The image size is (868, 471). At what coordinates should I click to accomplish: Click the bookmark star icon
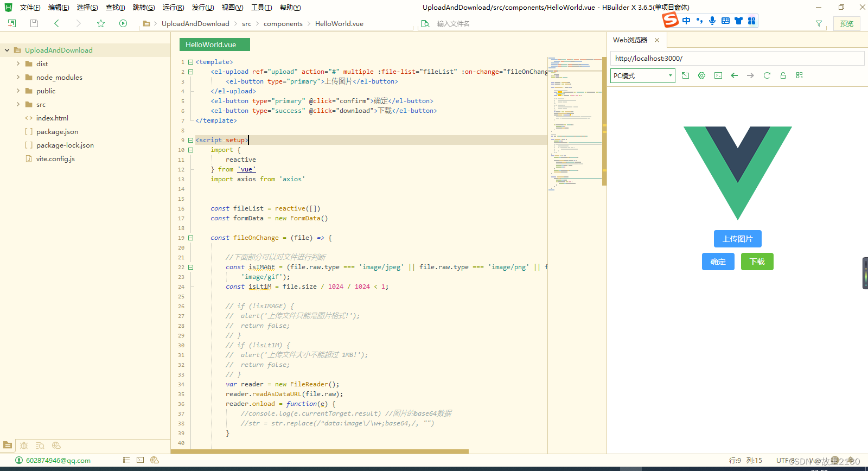coord(101,23)
